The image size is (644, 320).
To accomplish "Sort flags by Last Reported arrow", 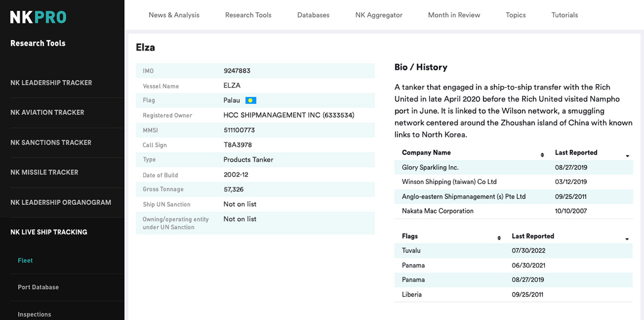I will pyautogui.click(x=627, y=239).
